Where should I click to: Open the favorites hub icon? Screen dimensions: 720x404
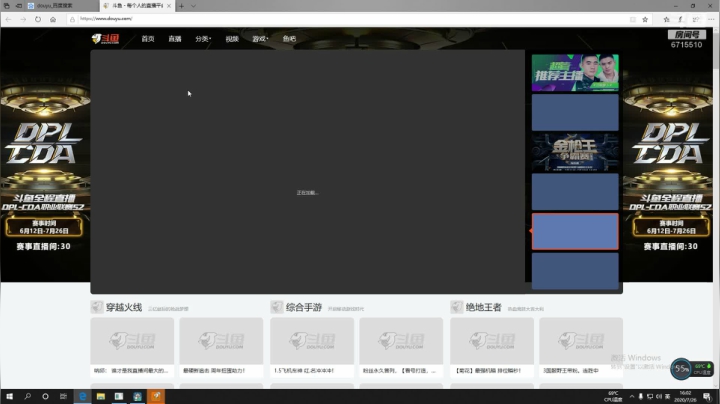pos(666,19)
